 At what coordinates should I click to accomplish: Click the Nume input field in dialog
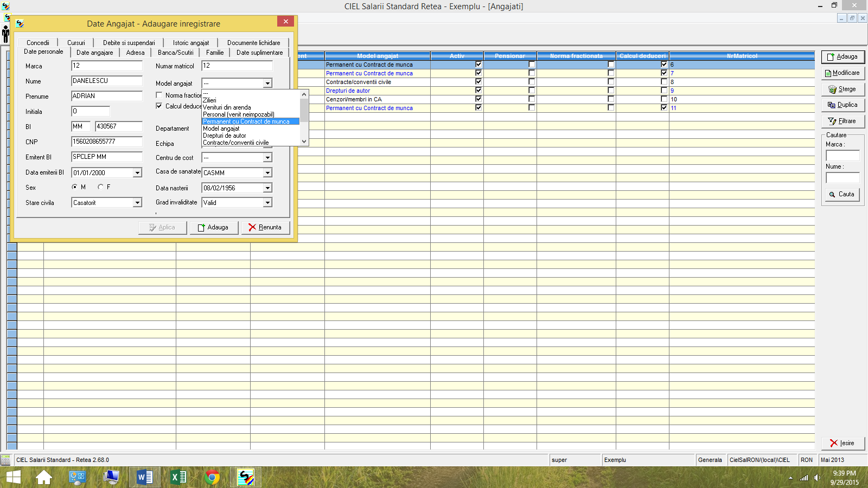point(107,81)
